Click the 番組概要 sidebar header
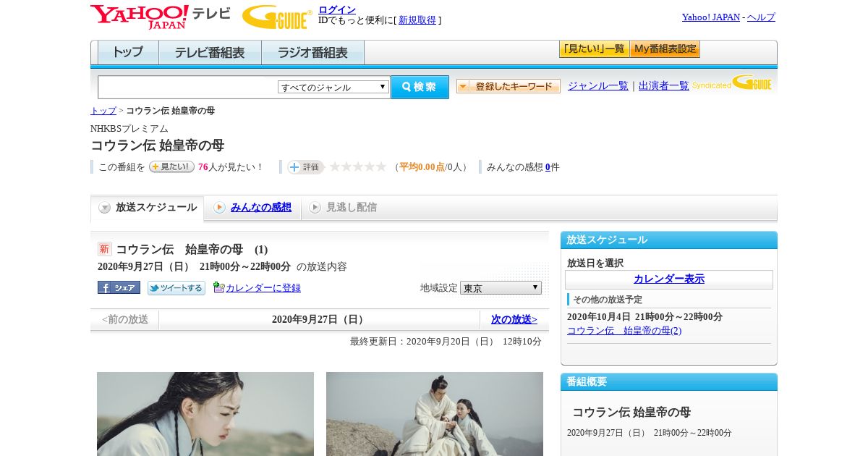This screenshot has height=456, width=868. (x=669, y=381)
